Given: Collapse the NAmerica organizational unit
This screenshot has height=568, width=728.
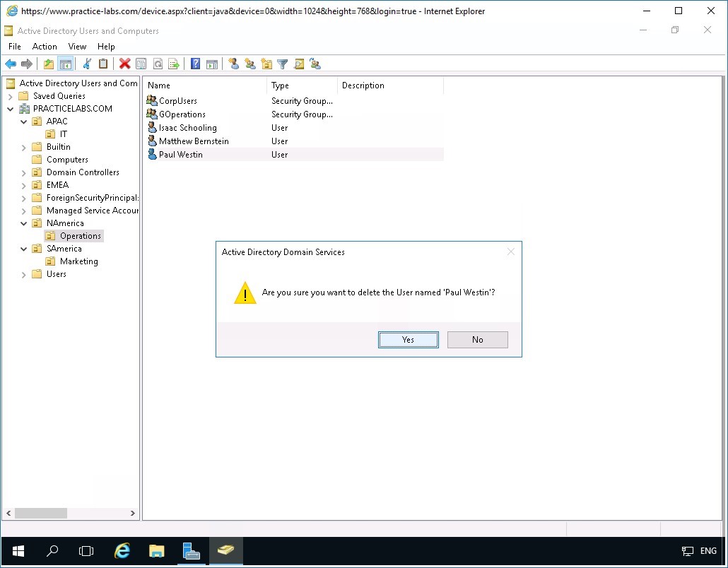Looking at the screenshot, I should point(24,224).
